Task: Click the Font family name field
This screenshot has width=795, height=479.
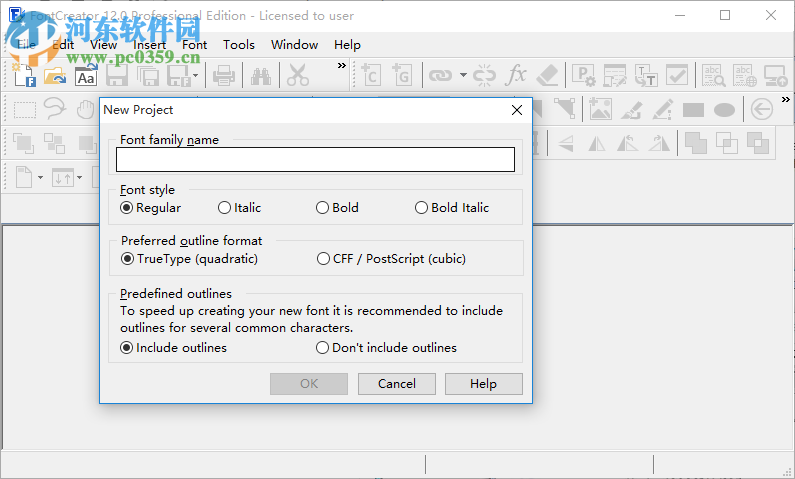Action: (315, 160)
